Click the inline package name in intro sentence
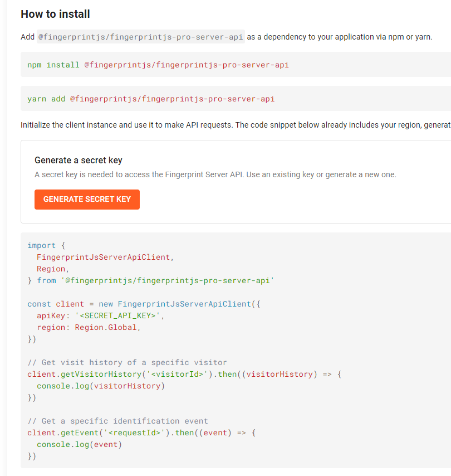 coord(141,37)
